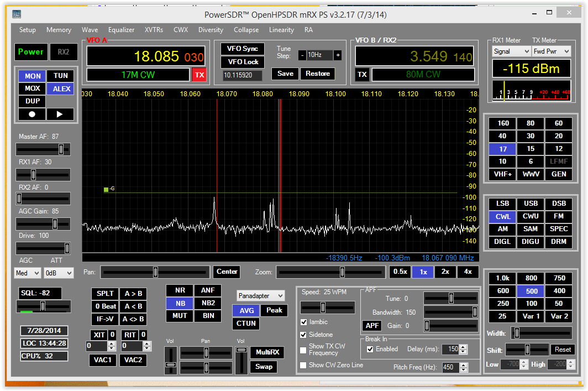588x391 pixels.
Task: Open the XVTRs menu
Action: 154,30
